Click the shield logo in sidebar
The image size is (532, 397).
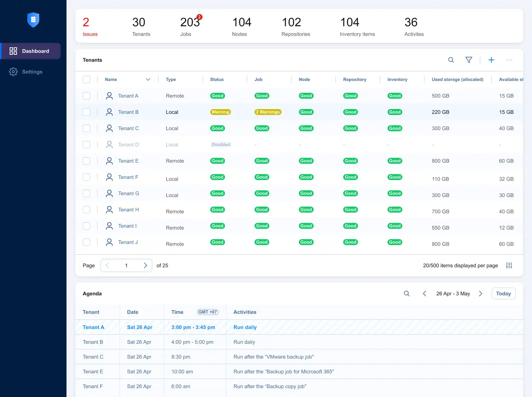tap(33, 20)
